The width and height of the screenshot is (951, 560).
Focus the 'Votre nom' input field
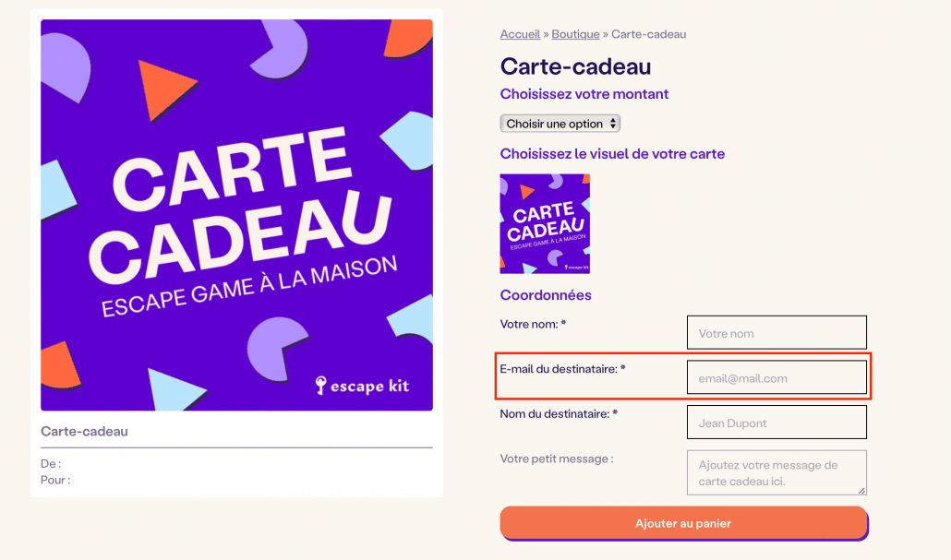(x=776, y=333)
